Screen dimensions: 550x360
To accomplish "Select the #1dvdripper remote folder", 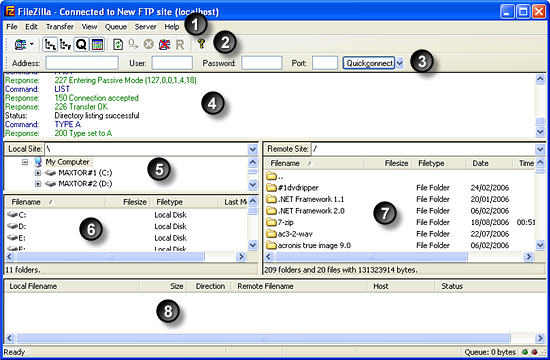I will [292, 188].
